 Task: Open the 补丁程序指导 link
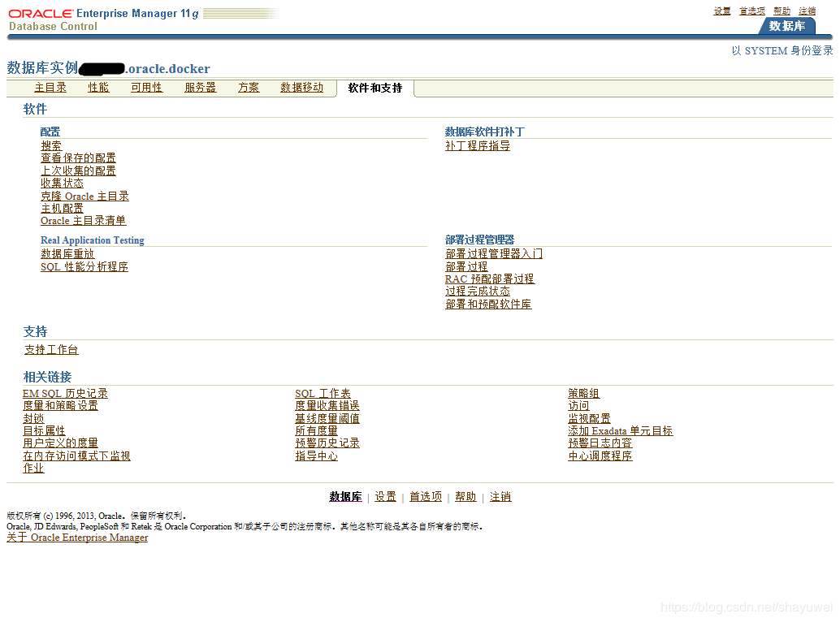(x=478, y=145)
